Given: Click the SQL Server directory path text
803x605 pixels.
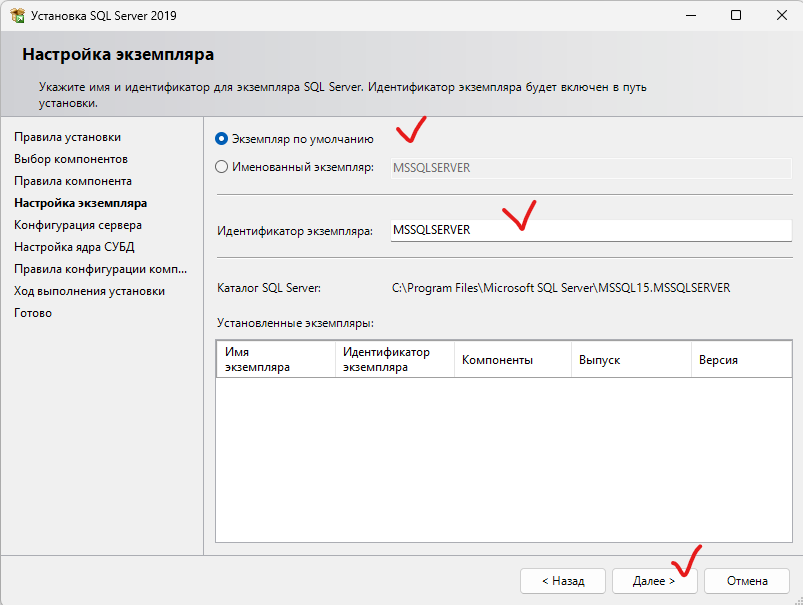Looking at the screenshot, I should coord(561,288).
